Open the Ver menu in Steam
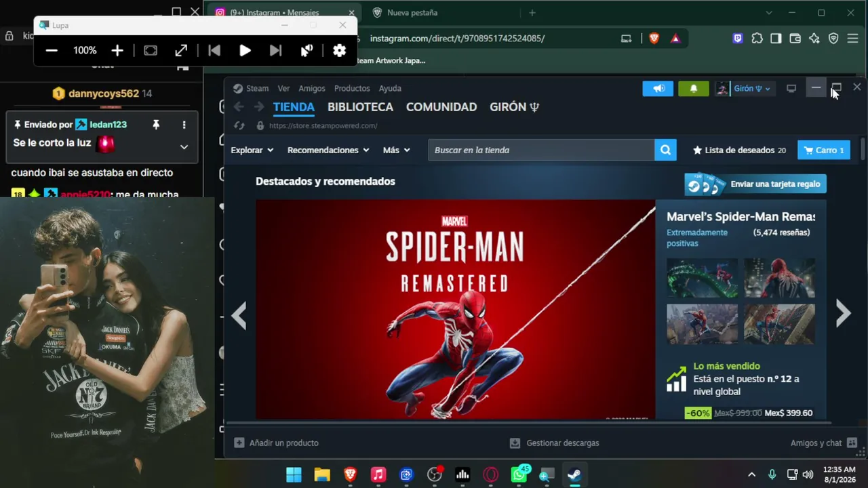The height and width of the screenshot is (488, 868). coord(283,88)
